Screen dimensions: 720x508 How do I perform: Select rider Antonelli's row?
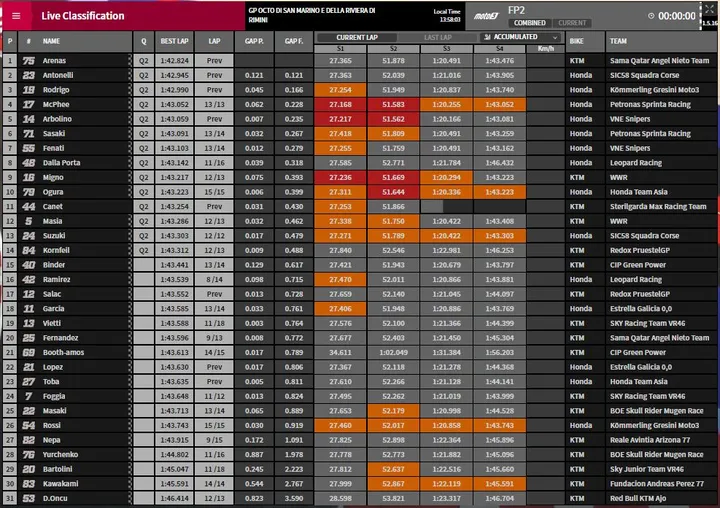pos(360,75)
